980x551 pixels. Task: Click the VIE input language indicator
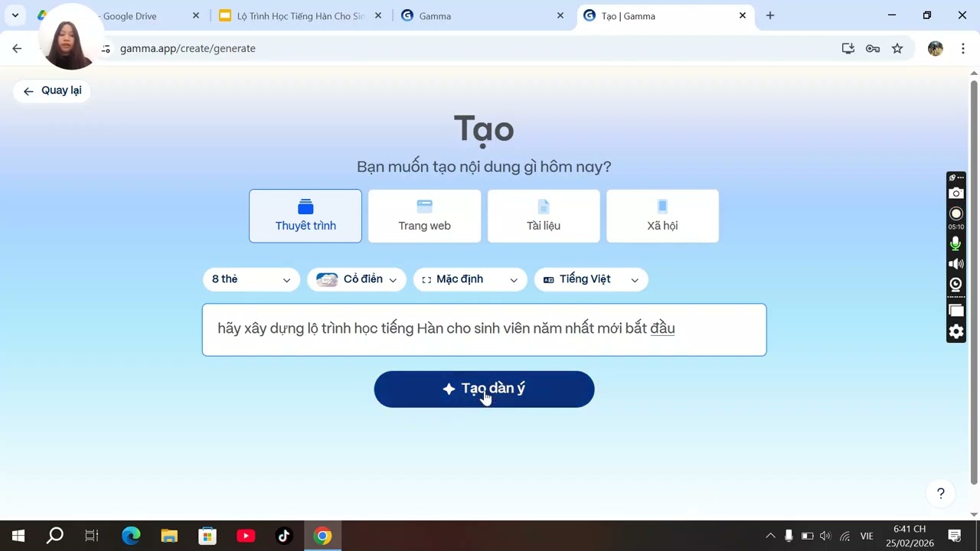[x=867, y=536]
